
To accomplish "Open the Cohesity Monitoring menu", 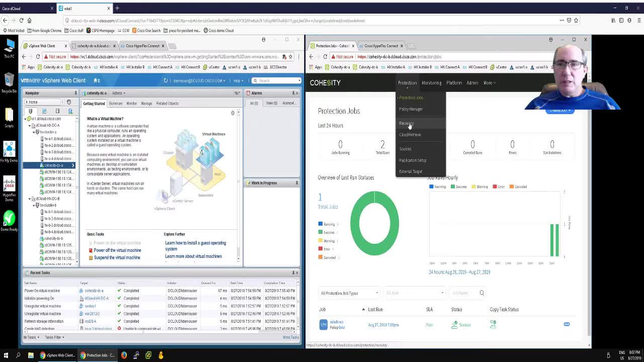I will click(431, 83).
